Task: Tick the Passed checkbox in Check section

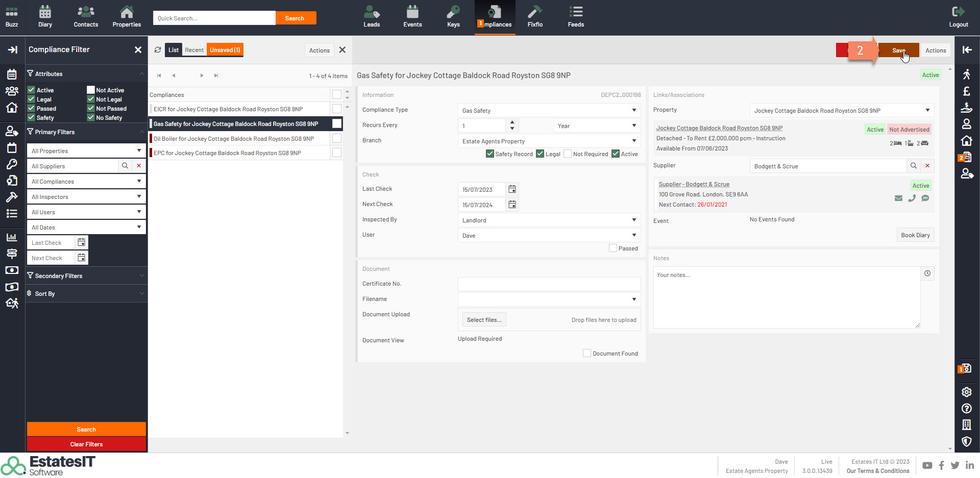Action: (x=612, y=248)
